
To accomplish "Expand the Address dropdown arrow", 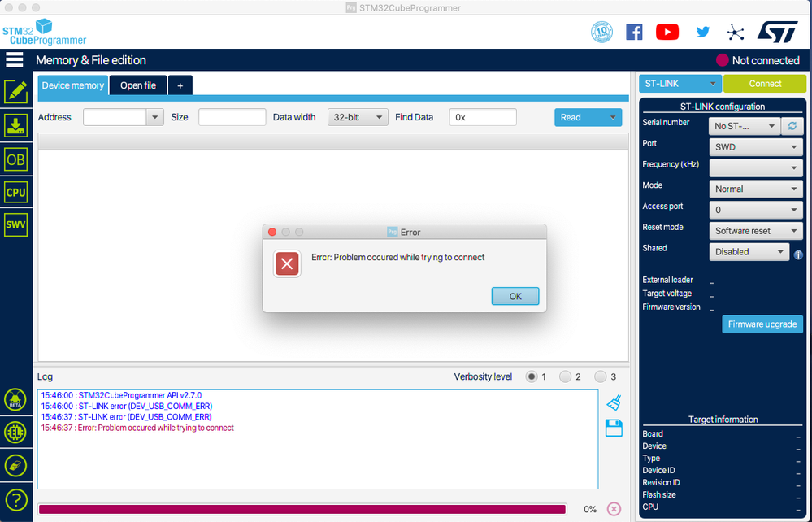I will (154, 117).
